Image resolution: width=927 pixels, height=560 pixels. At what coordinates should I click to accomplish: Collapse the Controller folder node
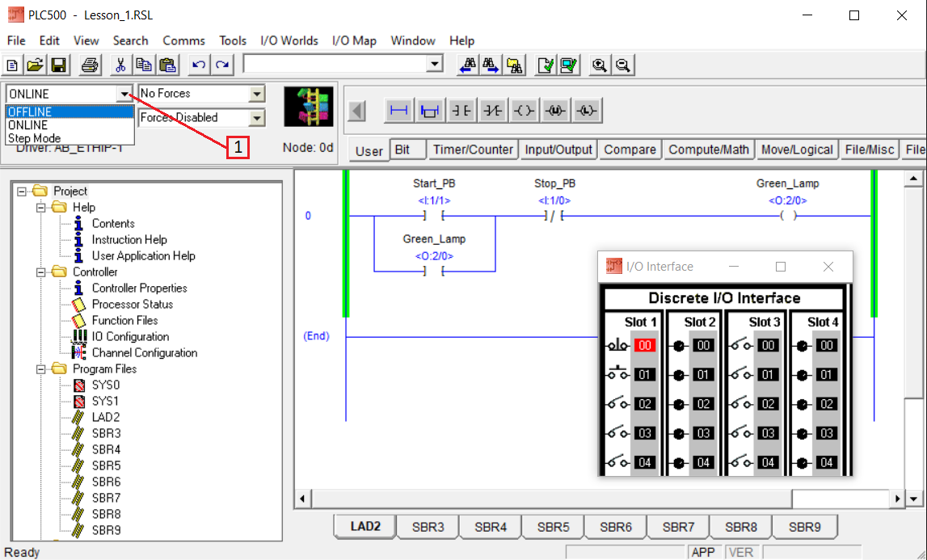40,272
